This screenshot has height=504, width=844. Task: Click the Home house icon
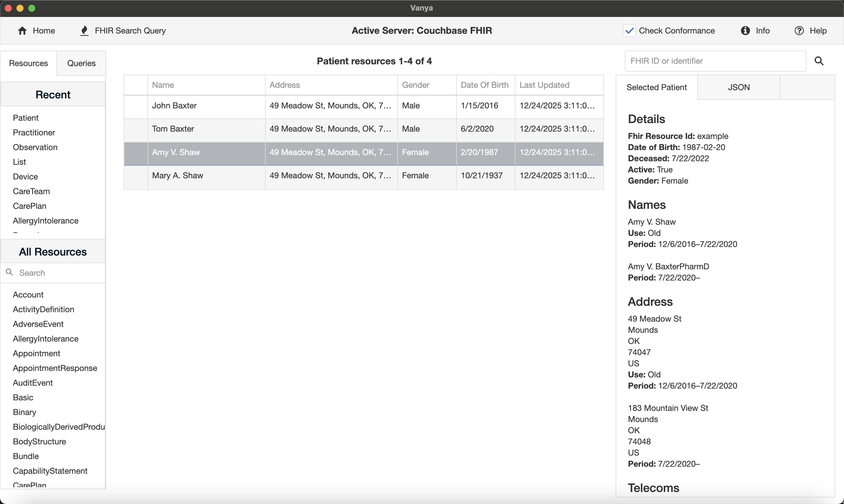[22, 31]
